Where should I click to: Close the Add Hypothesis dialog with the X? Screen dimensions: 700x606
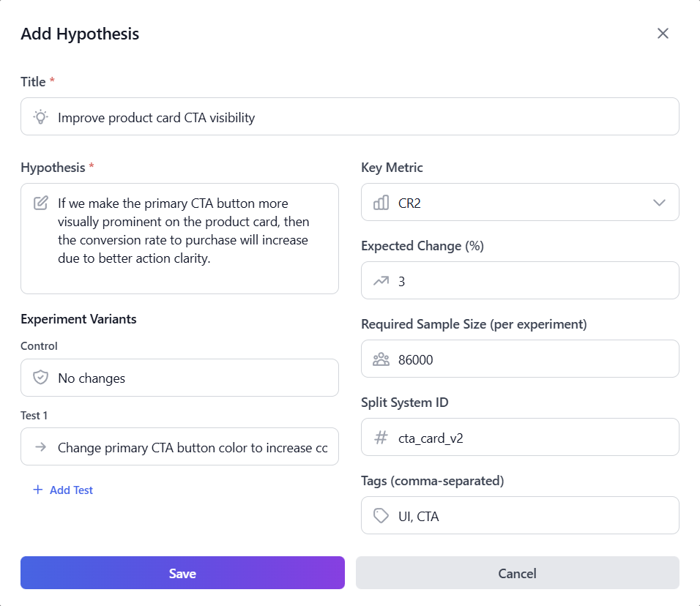(x=663, y=33)
